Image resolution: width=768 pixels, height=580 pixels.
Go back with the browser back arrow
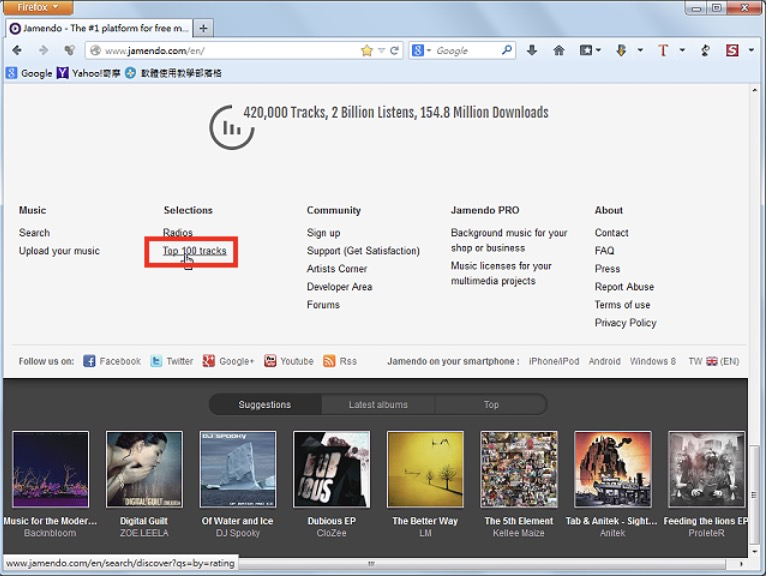17,50
